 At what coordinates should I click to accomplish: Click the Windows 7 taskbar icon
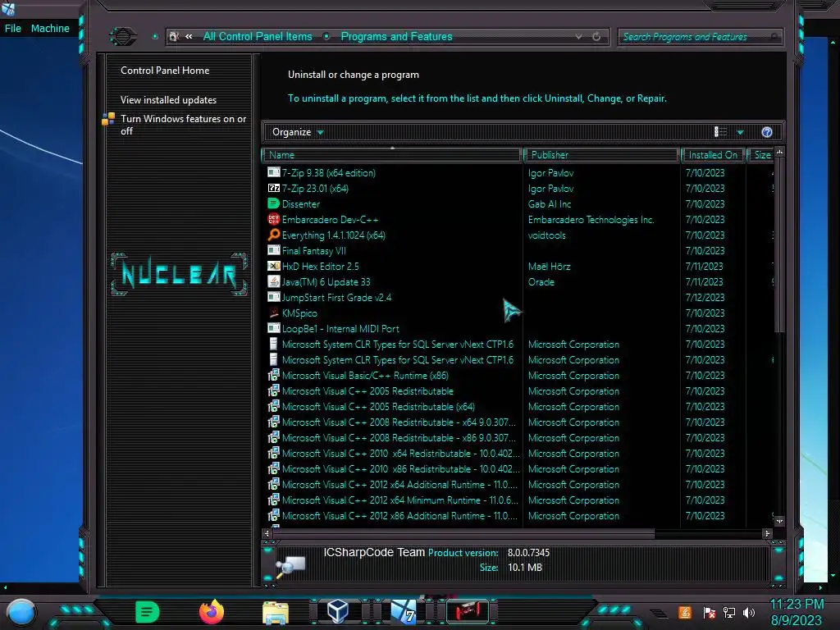404,612
